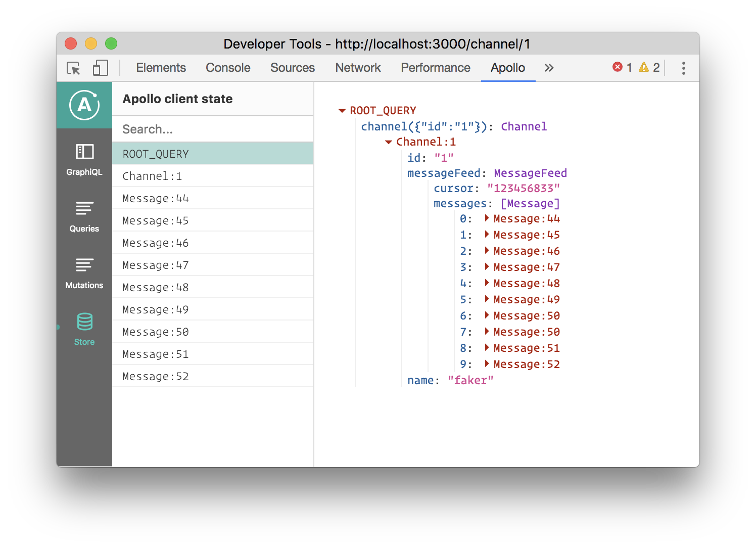Open the DevTools three-dot menu
This screenshot has width=756, height=548.
pyautogui.click(x=683, y=68)
